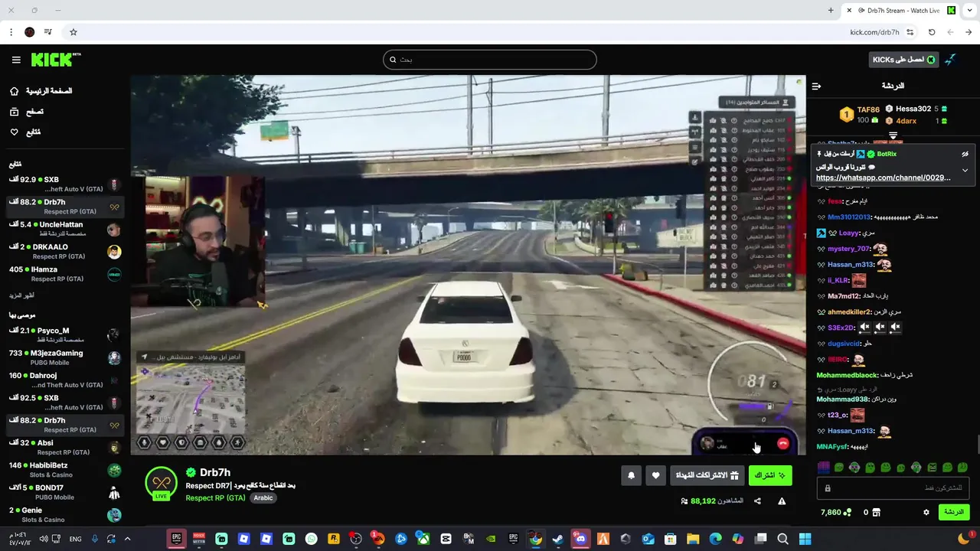This screenshot has width=980, height=551.
Task: Click the purple grid emote in emote bar
Action: (x=824, y=467)
